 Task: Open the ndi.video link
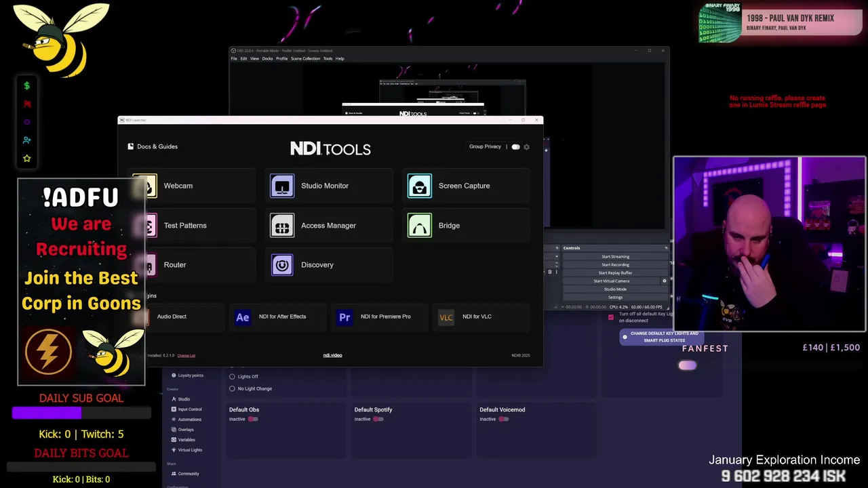point(332,355)
